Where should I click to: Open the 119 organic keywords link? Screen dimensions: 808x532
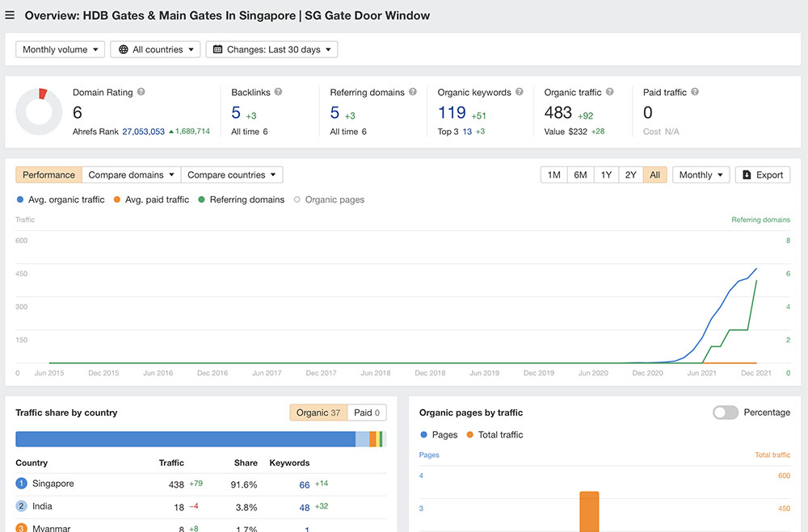(452, 112)
